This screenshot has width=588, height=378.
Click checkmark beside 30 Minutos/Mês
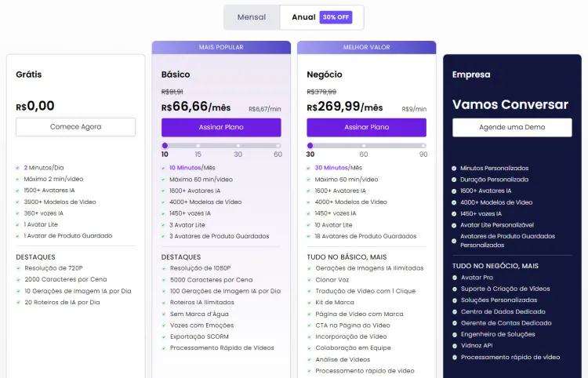pos(309,168)
